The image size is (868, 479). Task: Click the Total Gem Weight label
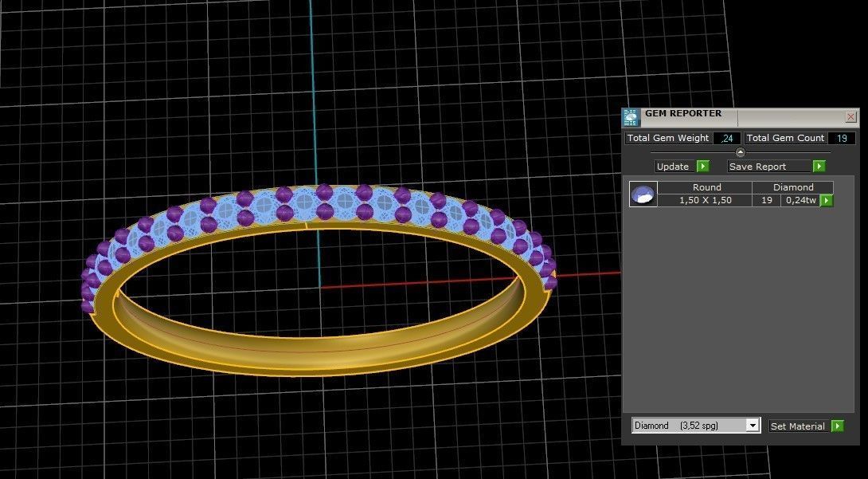click(667, 139)
